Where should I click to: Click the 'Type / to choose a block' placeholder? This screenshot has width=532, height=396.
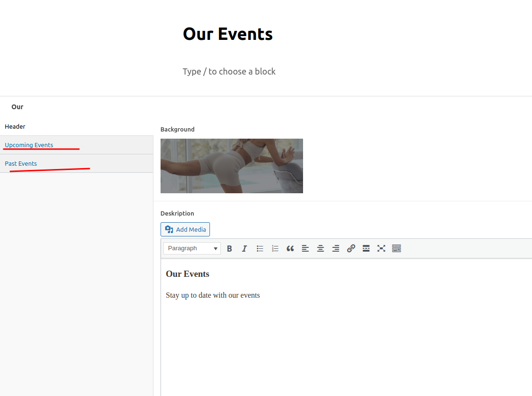click(229, 72)
